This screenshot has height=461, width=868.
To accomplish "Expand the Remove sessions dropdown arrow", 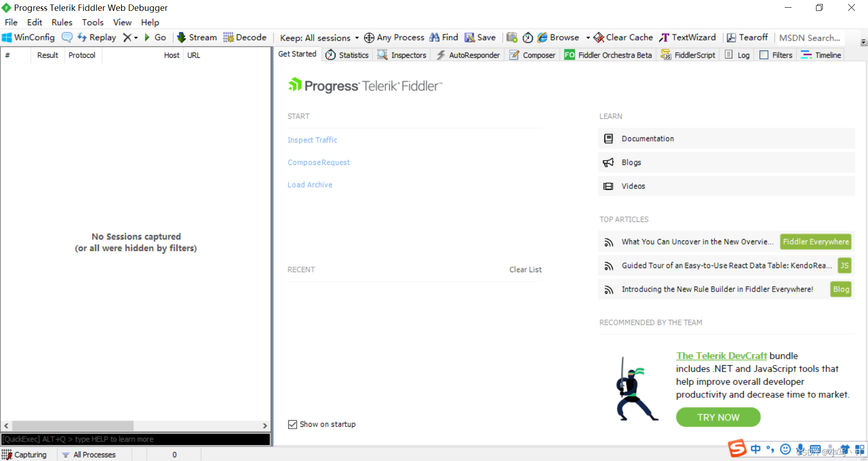I will point(136,38).
